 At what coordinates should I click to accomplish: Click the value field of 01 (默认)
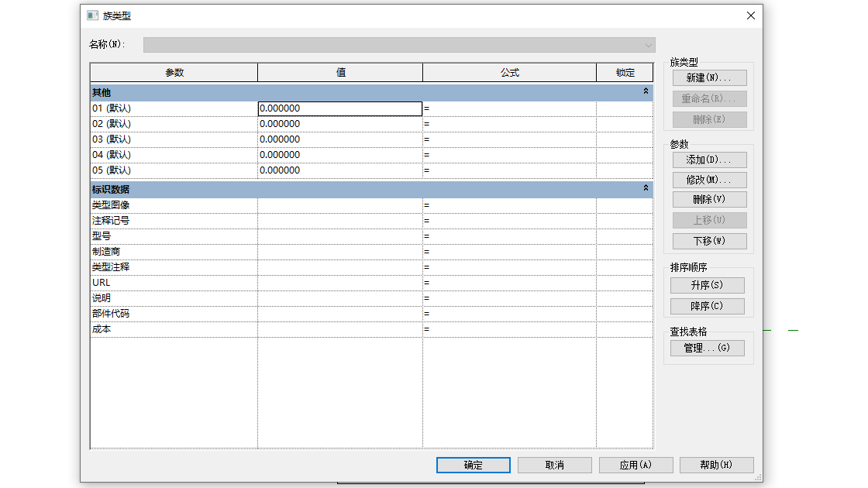pos(340,108)
